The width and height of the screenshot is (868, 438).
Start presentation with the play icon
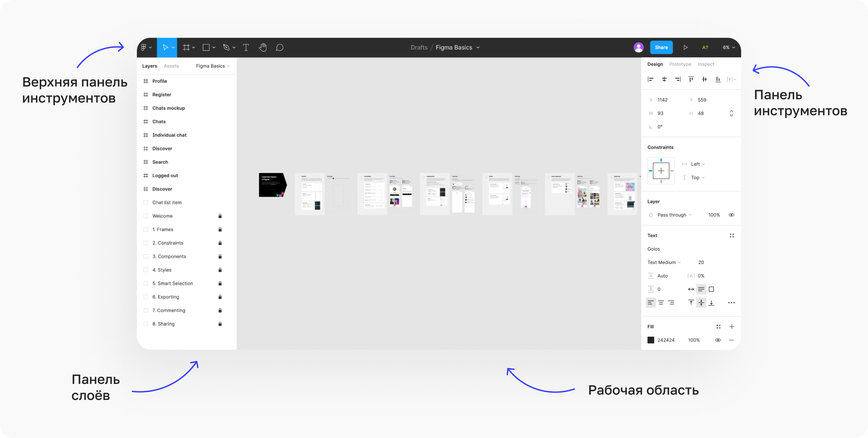685,47
